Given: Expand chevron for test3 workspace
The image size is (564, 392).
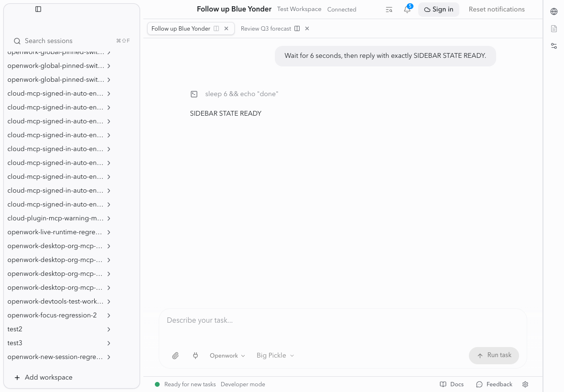Looking at the screenshot, I should [108, 343].
